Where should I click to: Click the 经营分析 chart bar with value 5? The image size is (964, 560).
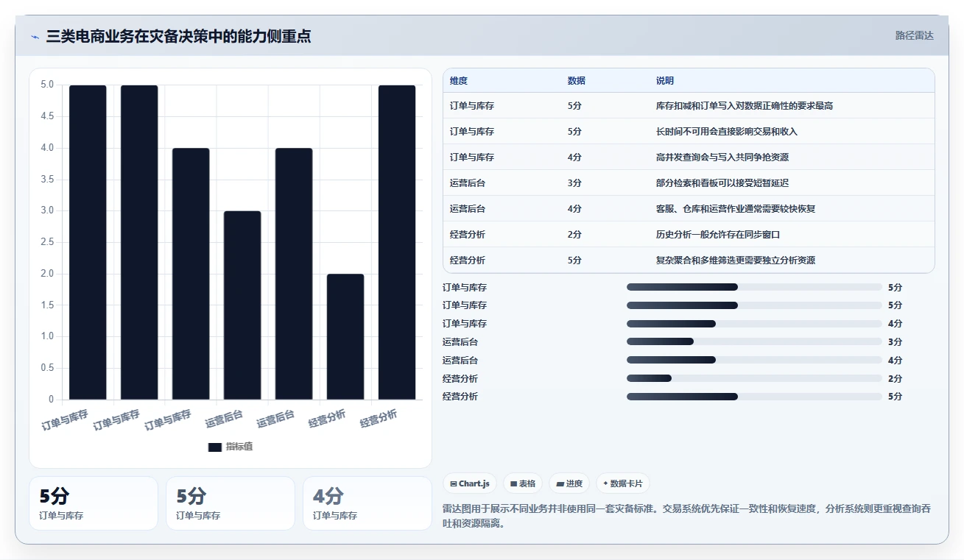(397, 242)
